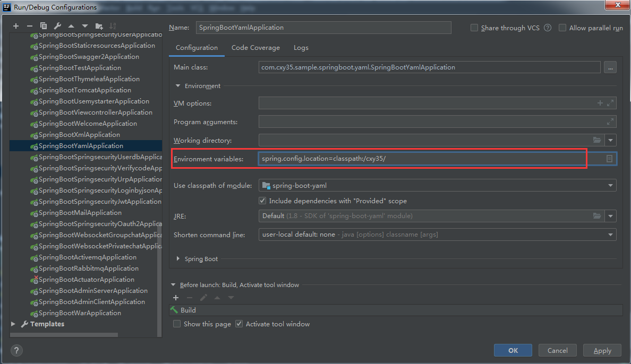Open the Shorten command line dropdown

click(x=610, y=234)
